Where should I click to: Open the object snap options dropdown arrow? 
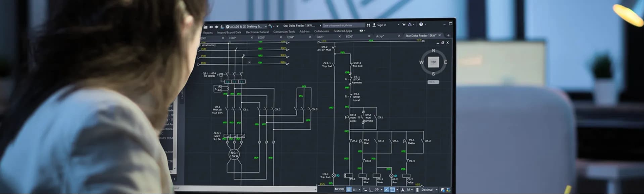click(397, 190)
